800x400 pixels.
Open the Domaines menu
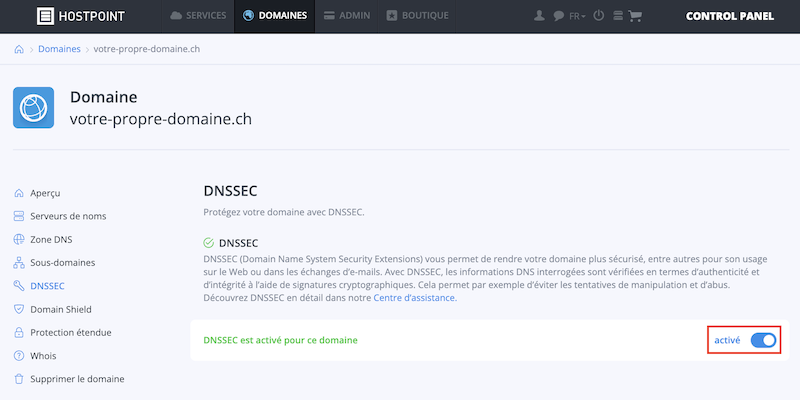coord(274,16)
